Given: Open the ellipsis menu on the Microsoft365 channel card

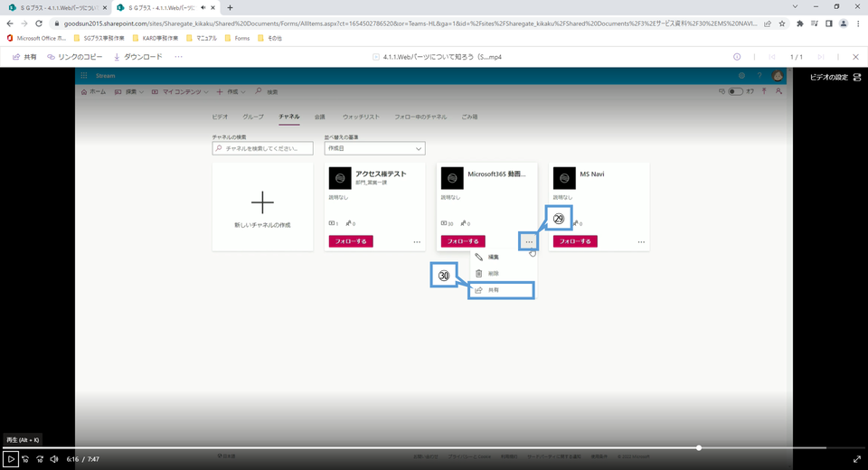Looking at the screenshot, I should click(529, 242).
